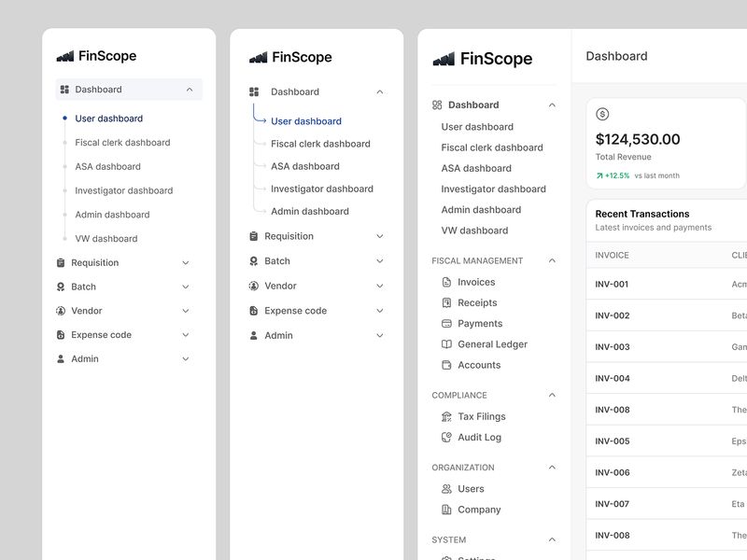Click Dashboard grid icon in middle sidebar
Image resolution: width=747 pixels, height=560 pixels.
click(x=254, y=91)
